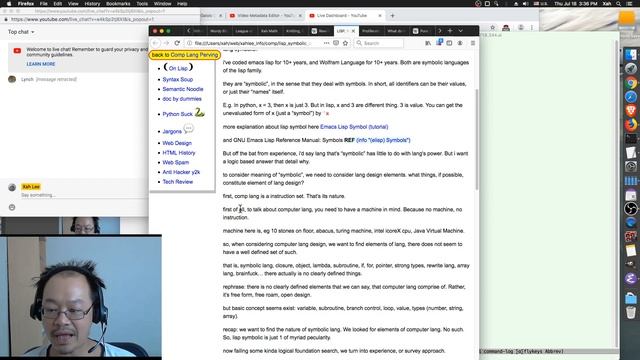The height and width of the screenshot is (360, 640).
Task: Open the Jargons link
Action: [x=172, y=131]
